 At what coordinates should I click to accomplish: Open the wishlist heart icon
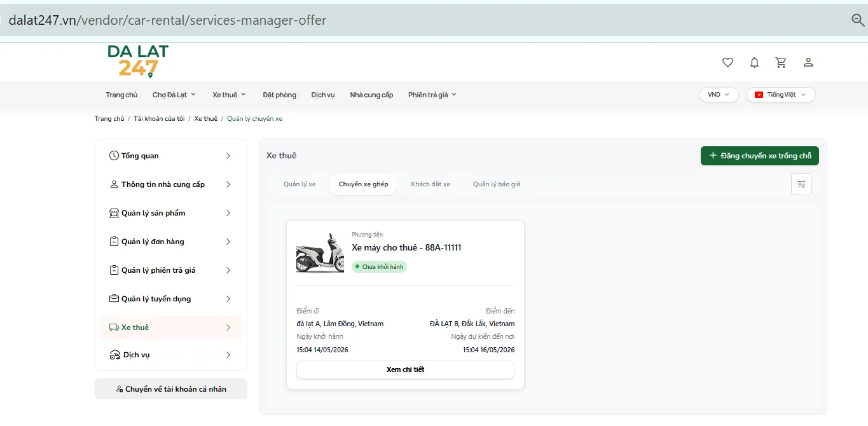727,62
